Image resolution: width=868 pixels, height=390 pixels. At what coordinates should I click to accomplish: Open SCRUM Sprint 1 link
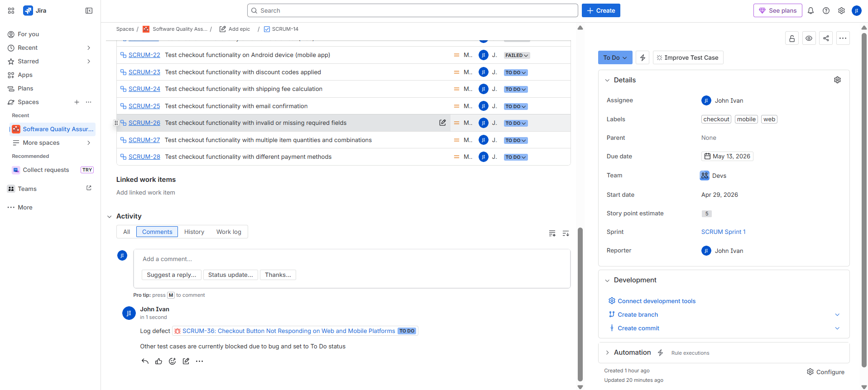[x=723, y=232]
